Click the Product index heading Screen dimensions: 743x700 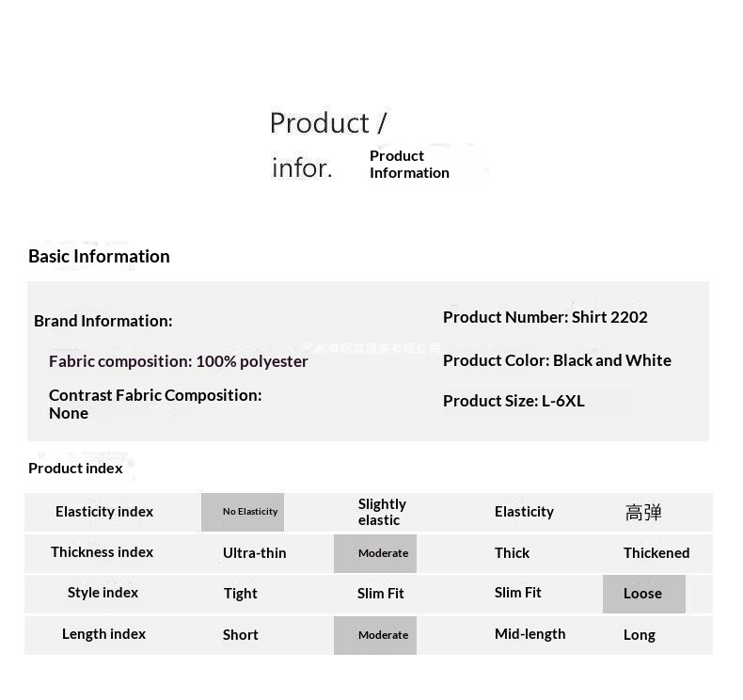75,469
